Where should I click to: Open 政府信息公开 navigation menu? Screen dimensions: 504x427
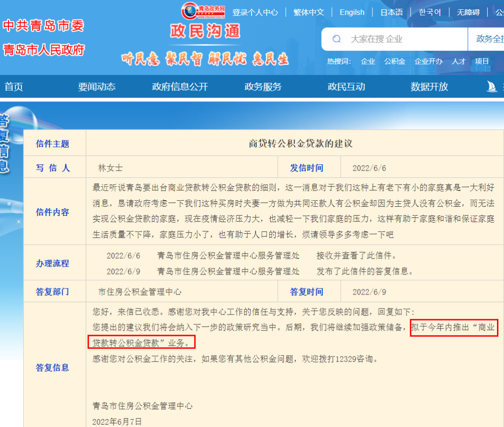[x=180, y=86]
